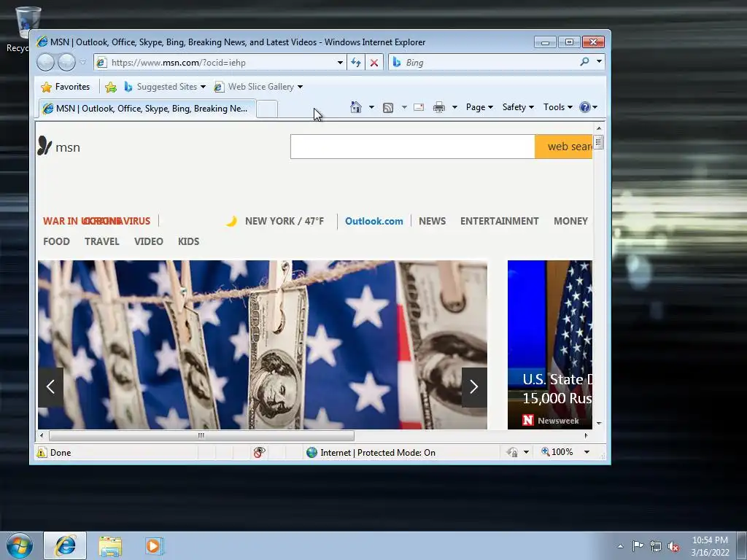Open the recent pages dropdown arrow
The width and height of the screenshot is (747, 560).
coord(83,63)
